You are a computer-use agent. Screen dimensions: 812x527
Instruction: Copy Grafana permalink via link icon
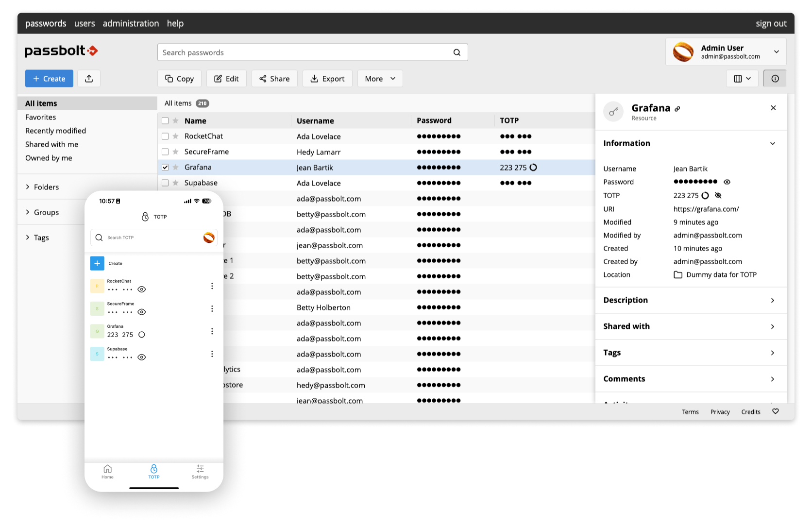click(x=677, y=109)
